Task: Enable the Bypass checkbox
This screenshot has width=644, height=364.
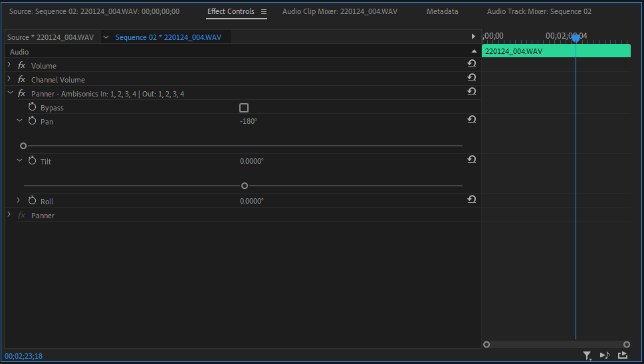Action: 244,108
